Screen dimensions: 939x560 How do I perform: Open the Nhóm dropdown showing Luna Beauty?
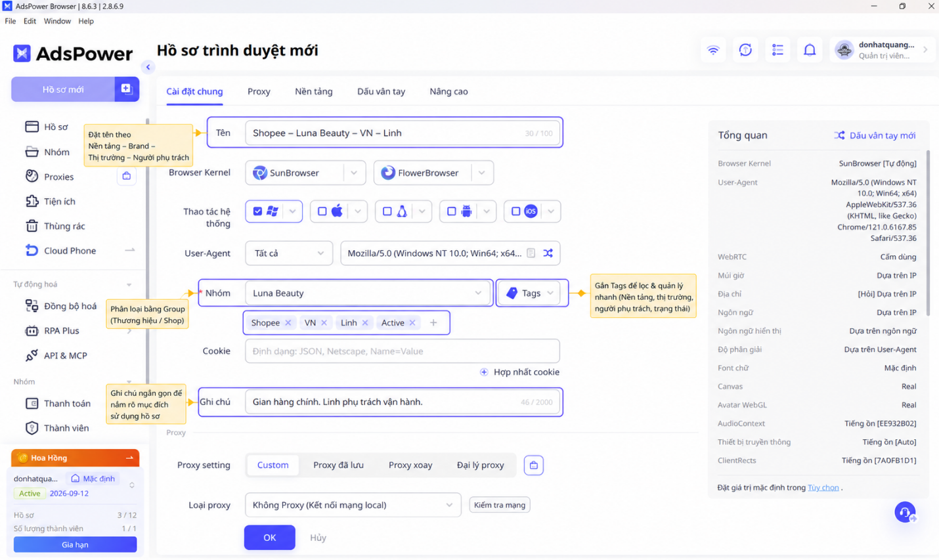point(368,293)
